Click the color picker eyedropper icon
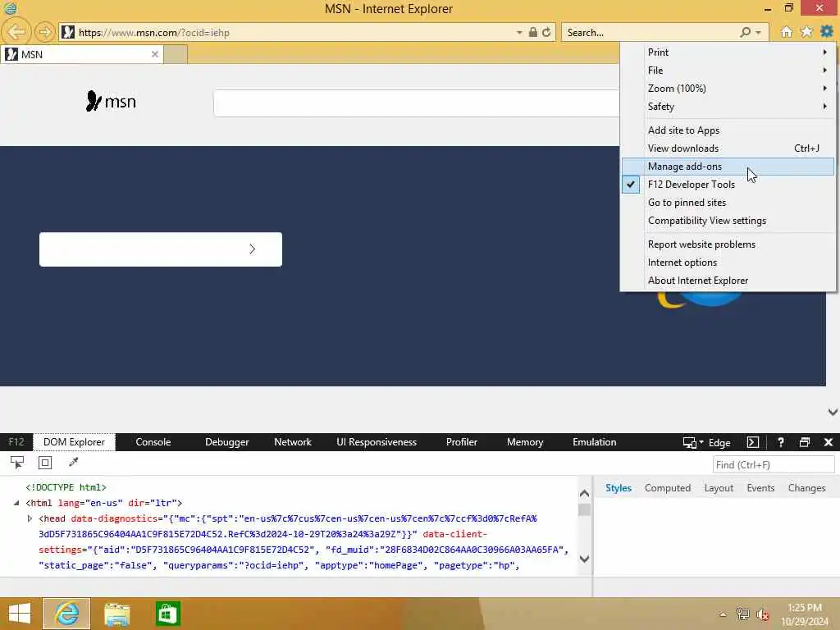Viewport: 840px width, 630px height. [x=73, y=462]
